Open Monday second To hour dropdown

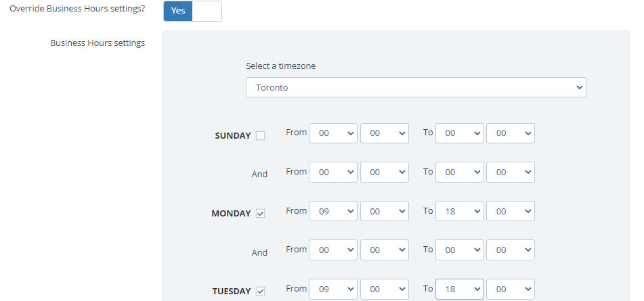460,250
